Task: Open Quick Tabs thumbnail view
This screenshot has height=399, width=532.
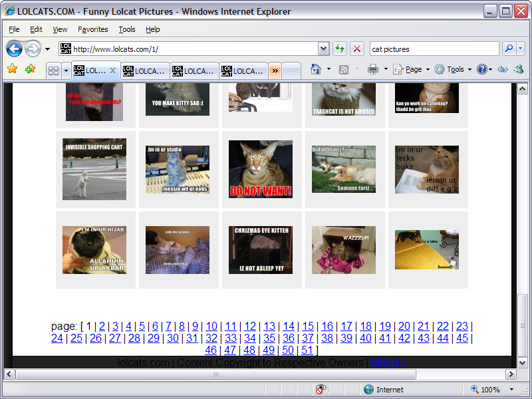Action: click(x=53, y=70)
